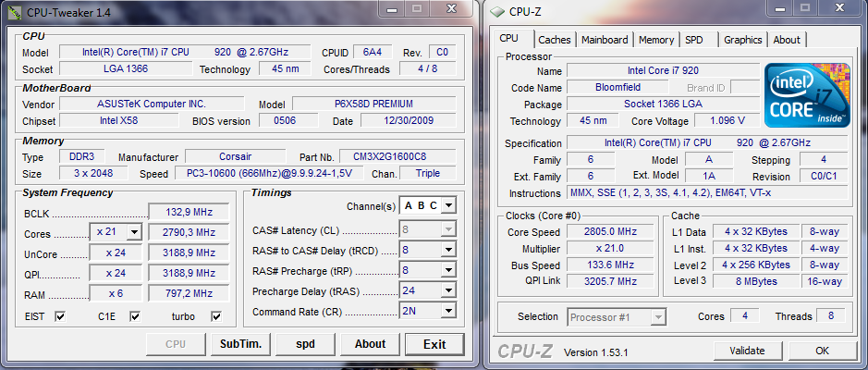This screenshot has width=868, height=370.
Task: Open the Command Rate (CR) dropdown
Action: (x=449, y=311)
